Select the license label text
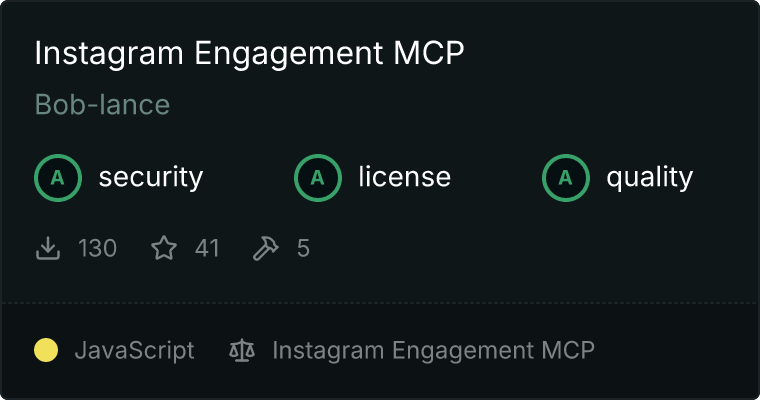Screen dimensions: 760x400 pos(405,176)
